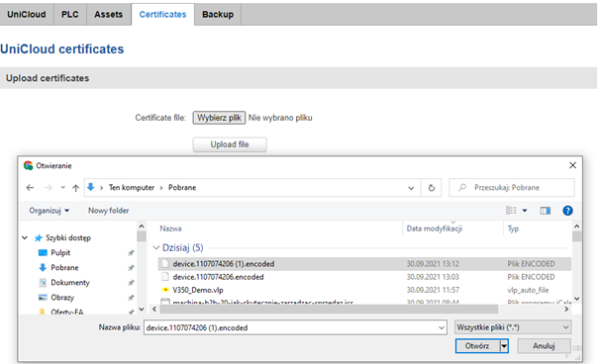The width and height of the screenshot is (599, 364).
Task: Sort by the Data modyfikacji column
Action: [x=435, y=228]
